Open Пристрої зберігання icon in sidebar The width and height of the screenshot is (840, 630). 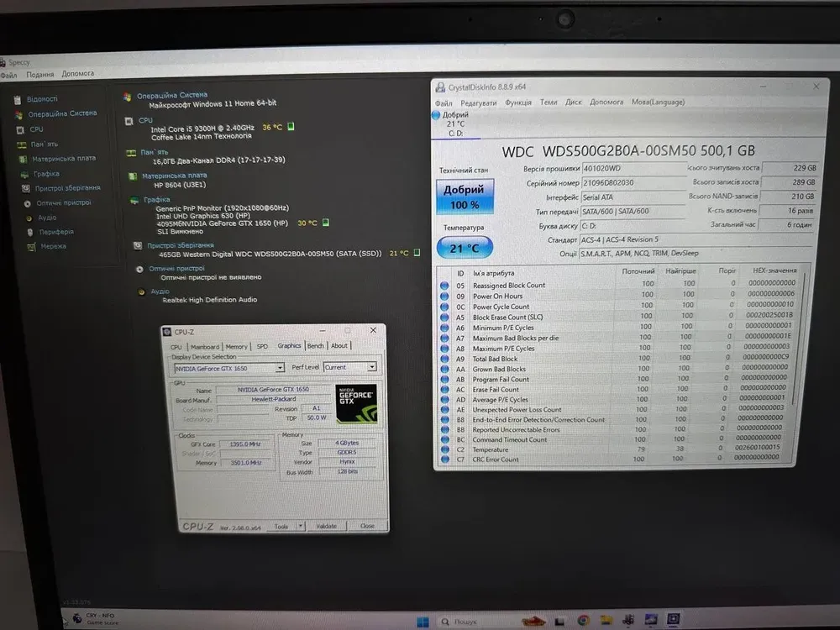24,188
